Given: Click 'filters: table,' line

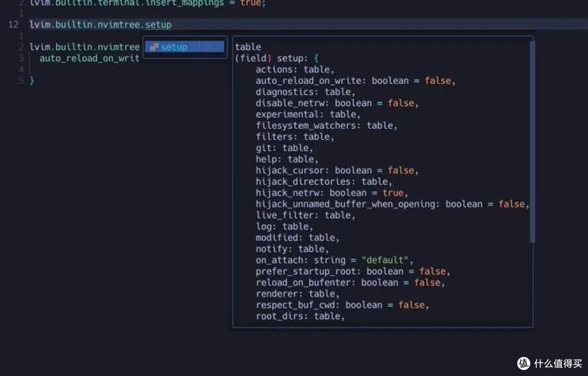Looking at the screenshot, I should point(295,137).
